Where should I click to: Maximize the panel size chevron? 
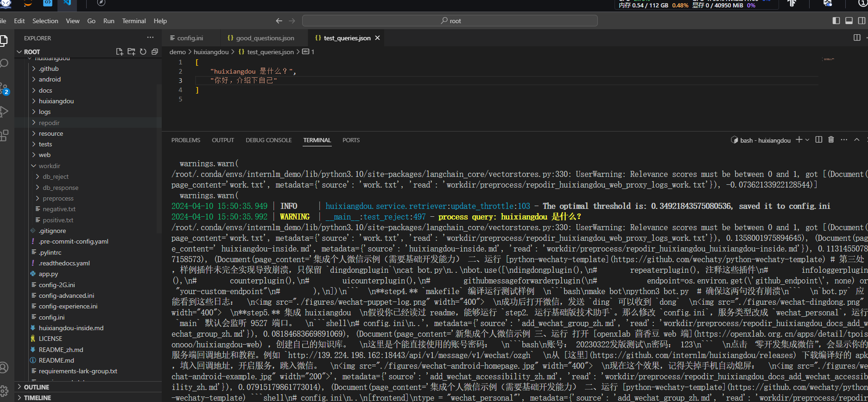857,139
